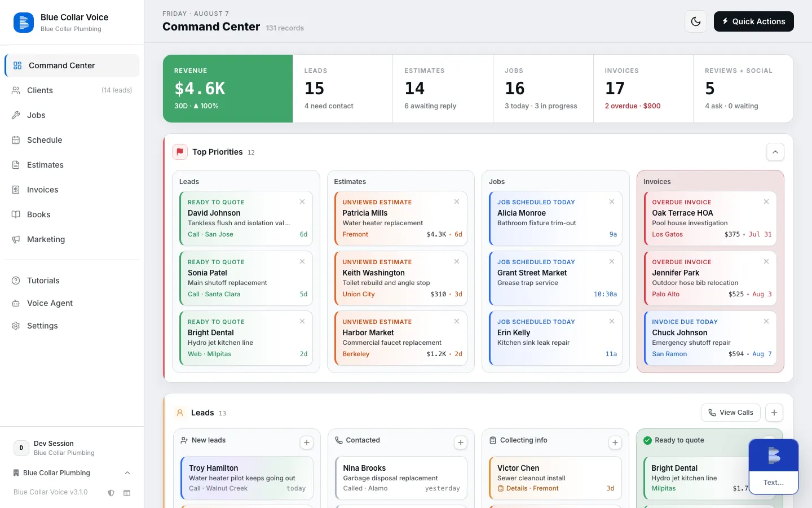Open Oak Terrace HOA overdue invoice

pos(710,218)
